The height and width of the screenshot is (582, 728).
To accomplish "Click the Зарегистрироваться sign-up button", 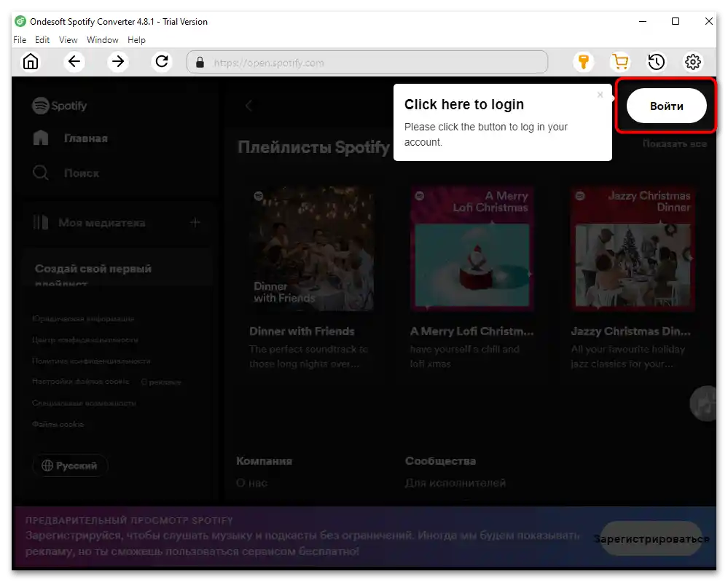I will point(651,539).
